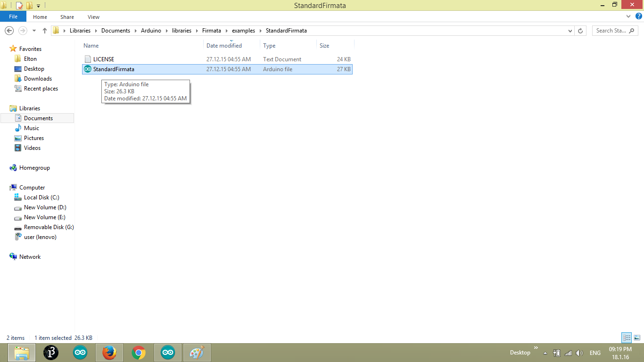644x362 pixels.
Task: Open Customize Quick Access Toolbar dropdown
Action: [x=38, y=6]
